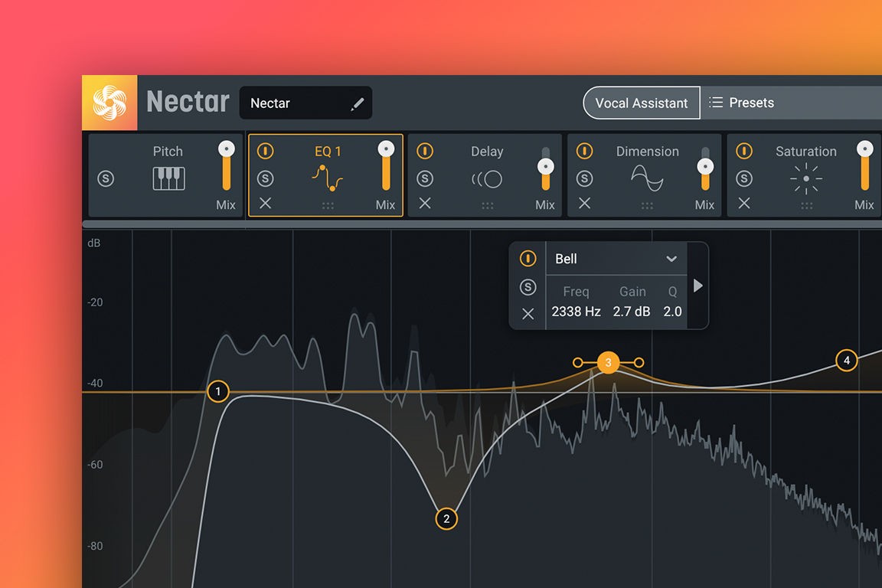The width and height of the screenshot is (882, 588).
Task: Solo the selected Bell EQ band
Action: [528, 287]
